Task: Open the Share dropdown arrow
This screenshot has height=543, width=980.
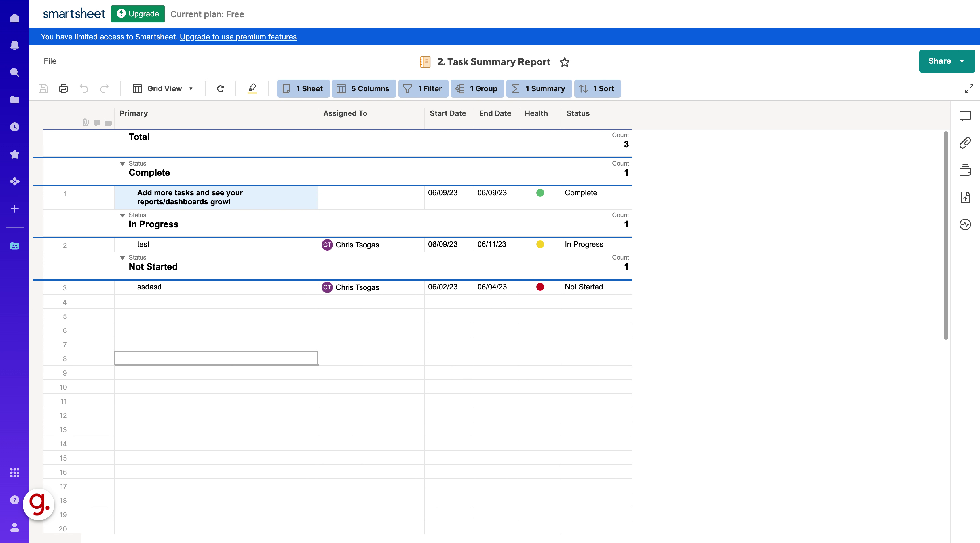Action: (962, 61)
